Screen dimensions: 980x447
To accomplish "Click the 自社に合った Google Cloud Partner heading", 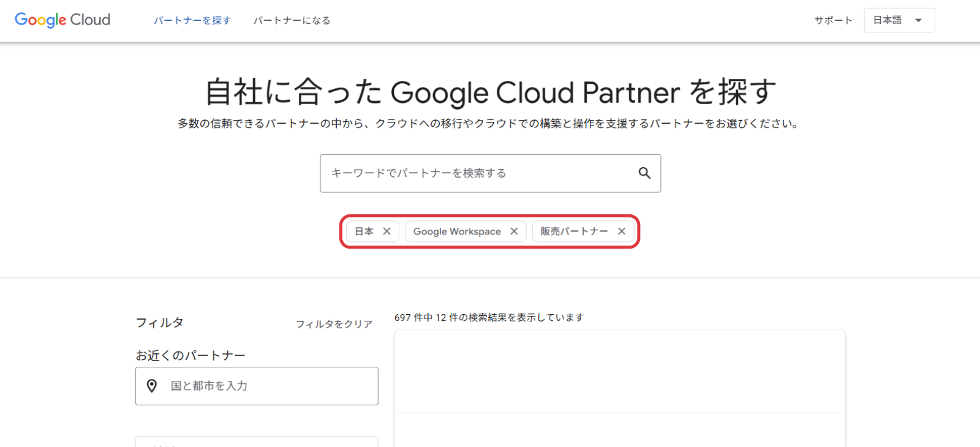I will coord(490,92).
